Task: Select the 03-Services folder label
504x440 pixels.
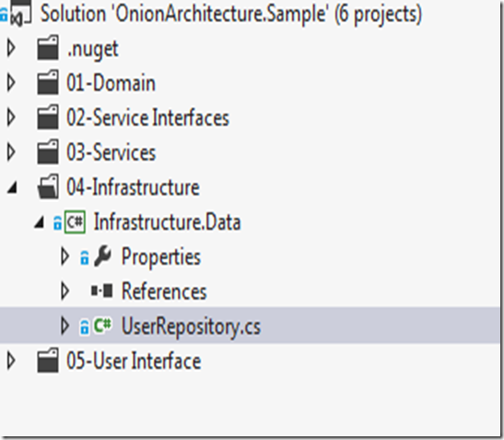Action: tap(111, 152)
